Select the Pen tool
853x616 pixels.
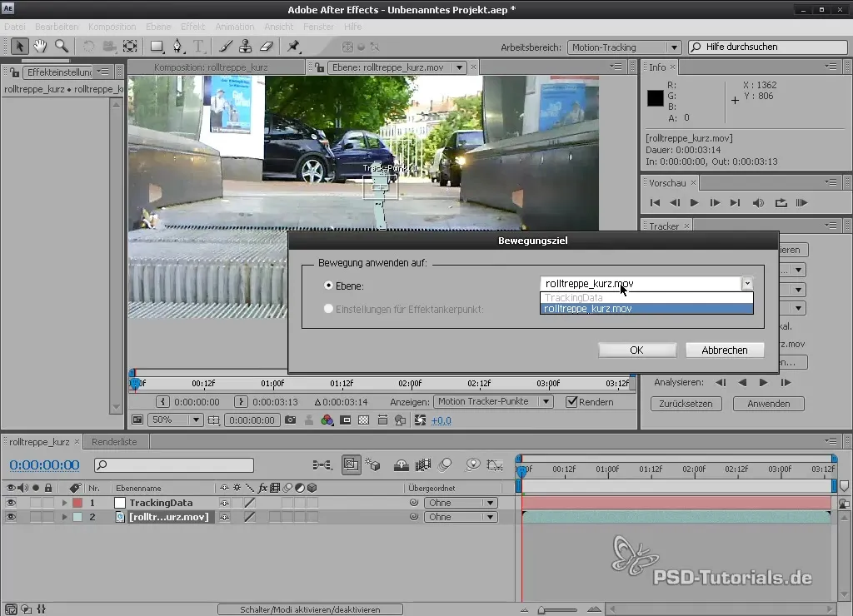pyautogui.click(x=177, y=47)
